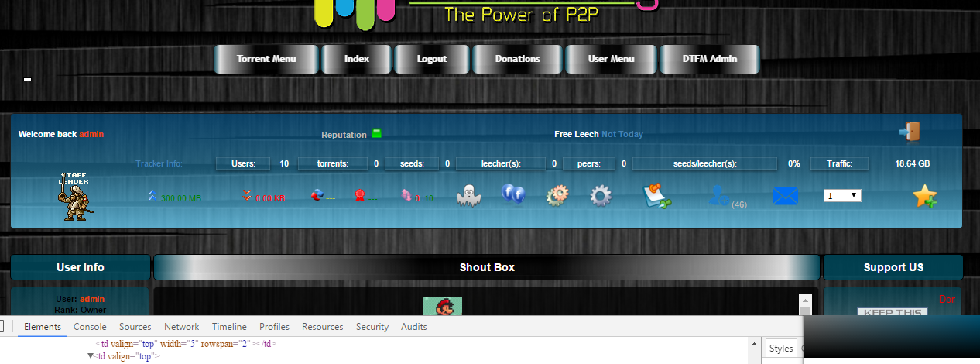Open the gray gear settings icon
This screenshot has width=980, height=364.
click(601, 196)
